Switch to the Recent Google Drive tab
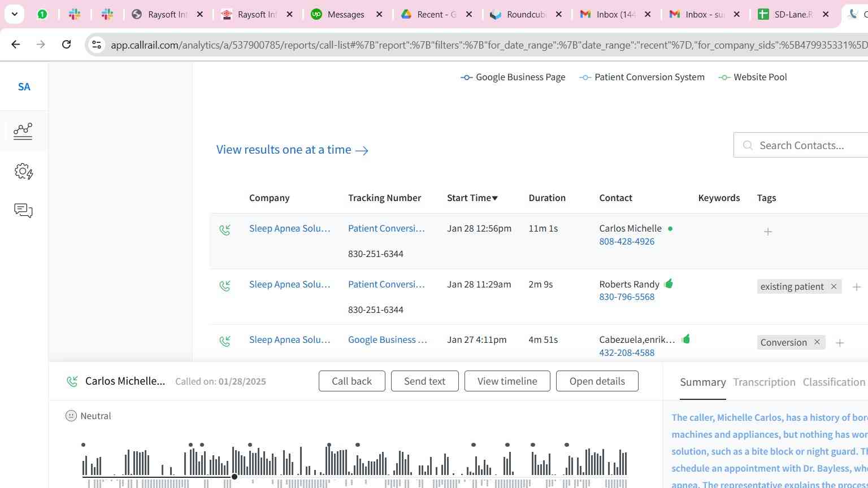The image size is (868, 488). (436, 14)
